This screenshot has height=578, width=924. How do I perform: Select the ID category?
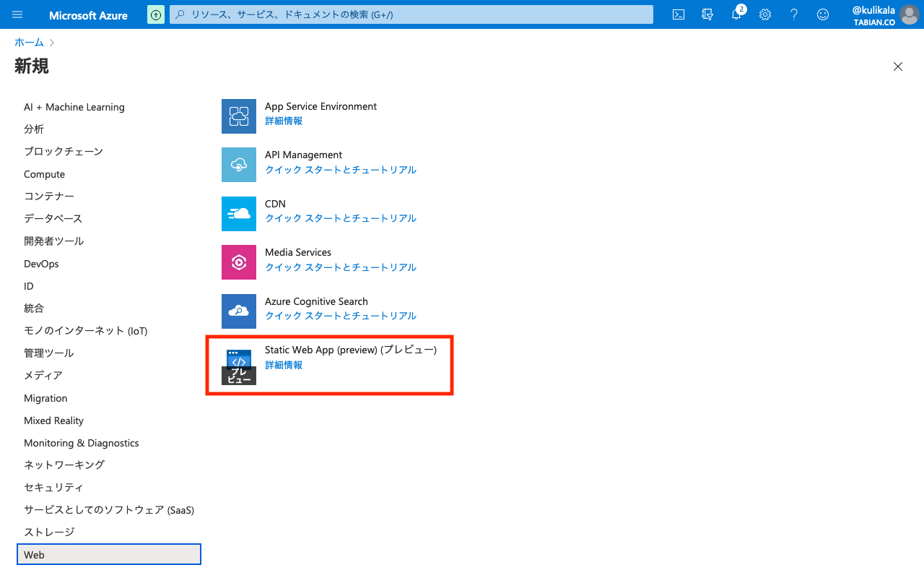coord(29,286)
